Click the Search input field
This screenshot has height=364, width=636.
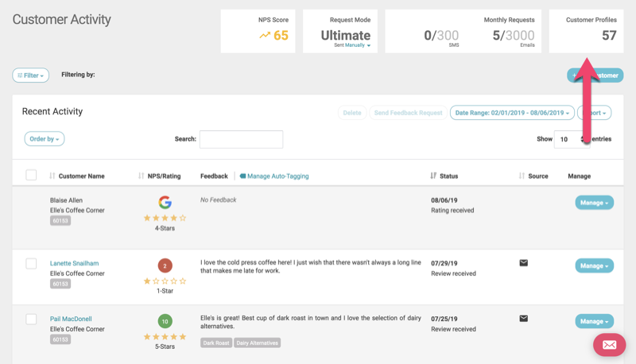pos(241,139)
